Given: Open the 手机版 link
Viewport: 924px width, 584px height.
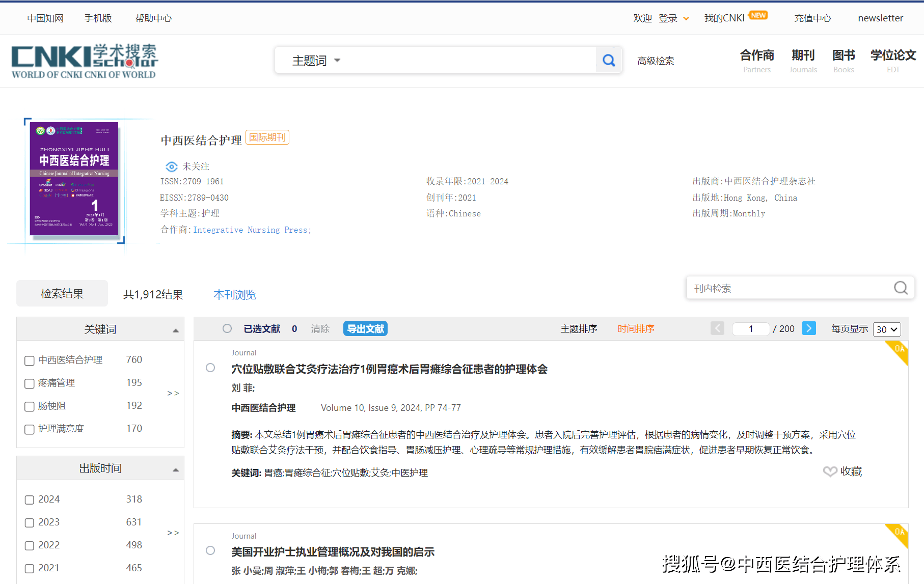Looking at the screenshot, I should coord(98,18).
